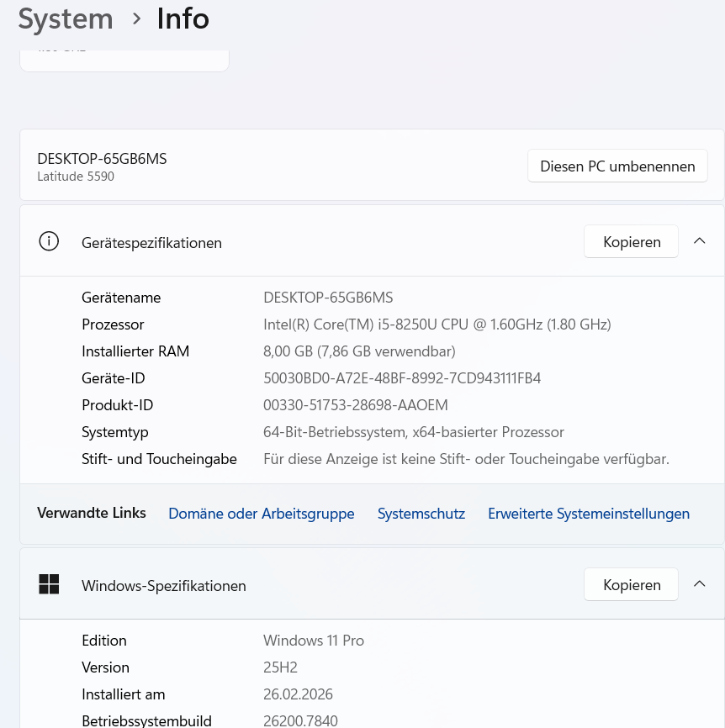Click the breadcrumb chevron between System and Info
The height and width of the screenshot is (728, 725).
tap(136, 19)
